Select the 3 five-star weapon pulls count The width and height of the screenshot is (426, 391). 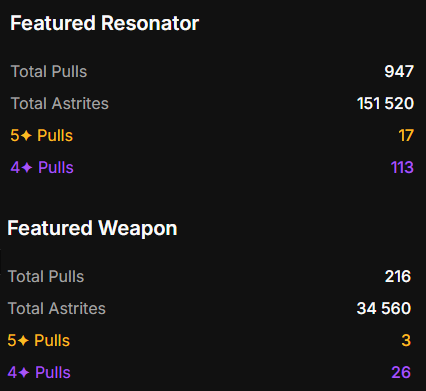click(406, 341)
